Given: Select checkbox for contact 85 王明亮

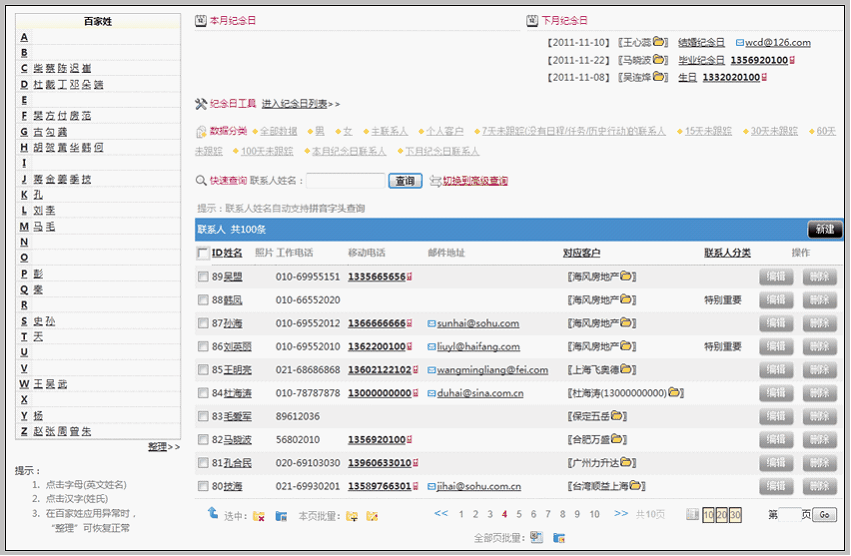Looking at the screenshot, I should click(x=202, y=370).
